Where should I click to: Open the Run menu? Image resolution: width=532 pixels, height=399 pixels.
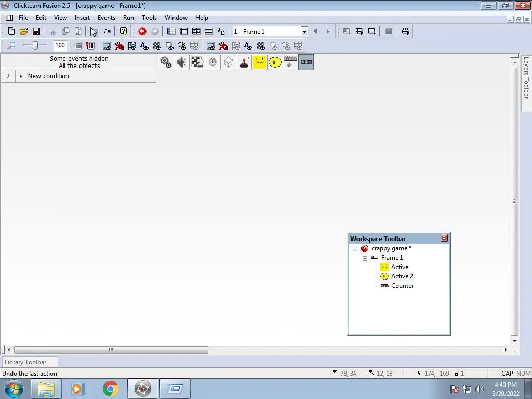tap(129, 18)
